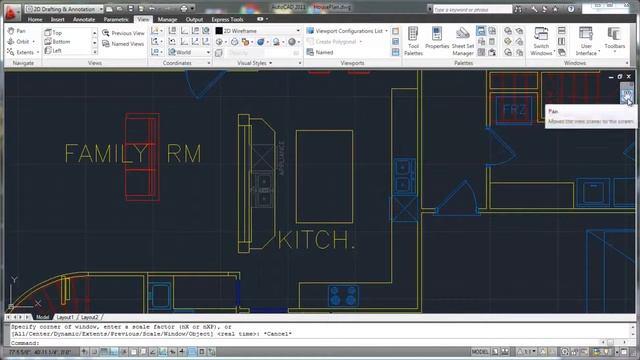Click the Plot printer icon in quick access
Image resolution: width=640 pixels, height=360 pixels.
click(184, 9)
